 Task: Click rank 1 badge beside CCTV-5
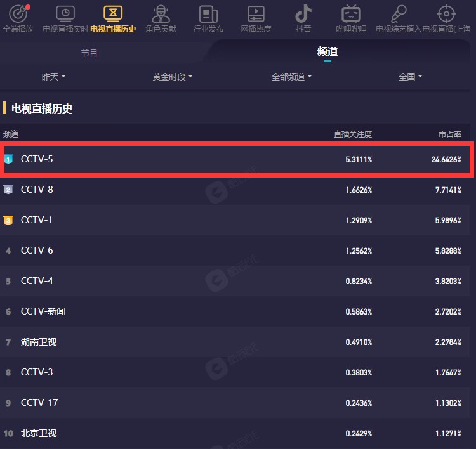point(8,159)
